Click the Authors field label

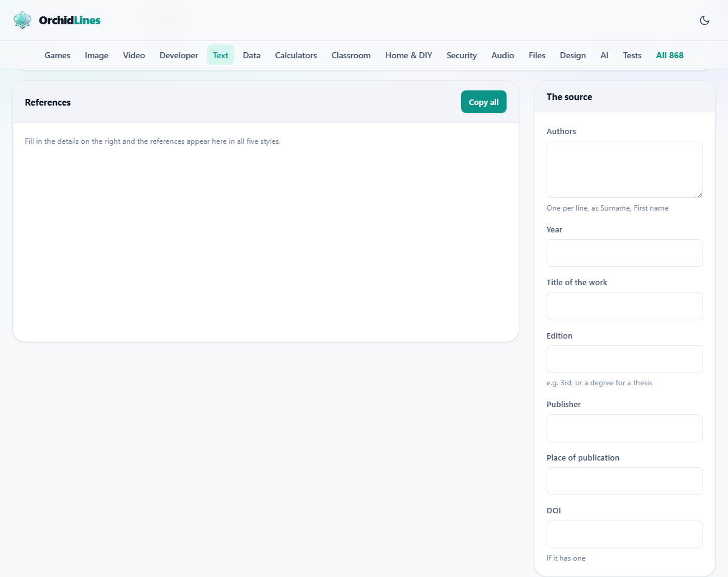561,131
